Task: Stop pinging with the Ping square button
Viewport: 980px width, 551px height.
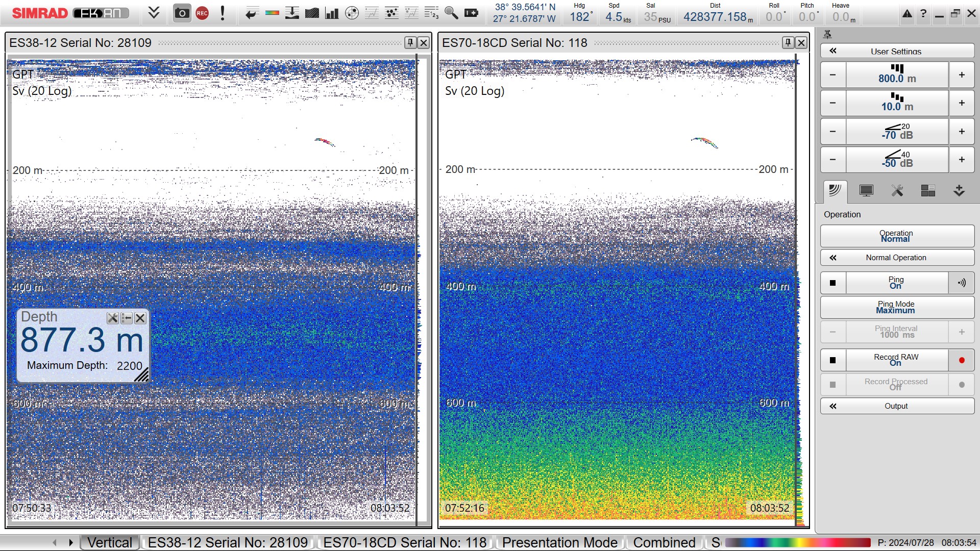Action: (833, 283)
